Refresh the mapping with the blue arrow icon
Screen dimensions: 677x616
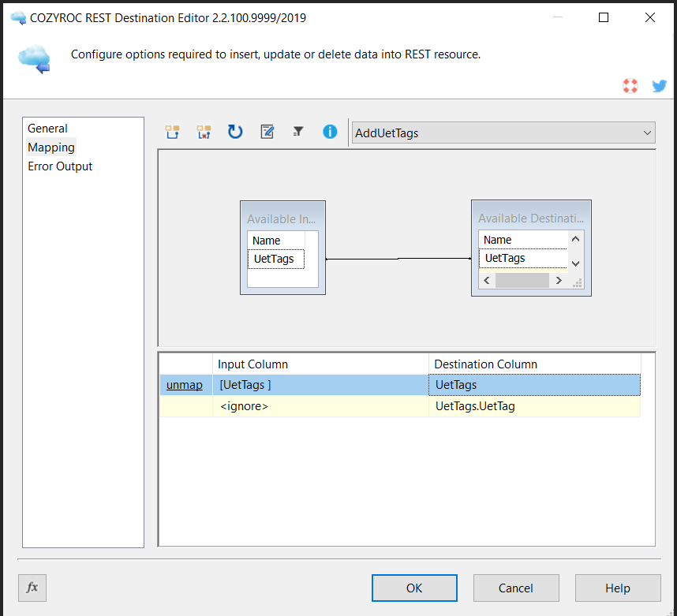point(235,132)
